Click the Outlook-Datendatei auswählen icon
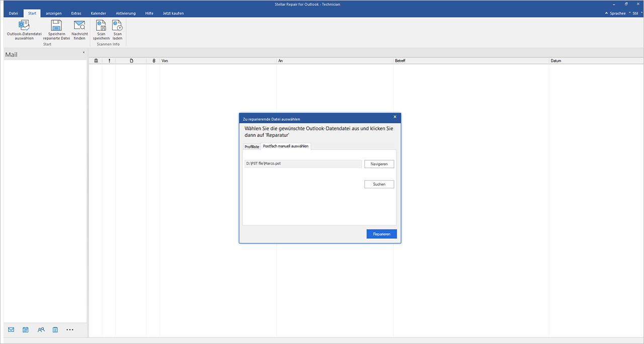Viewport: 644px width, 344px height. click(x=24, y=26)
